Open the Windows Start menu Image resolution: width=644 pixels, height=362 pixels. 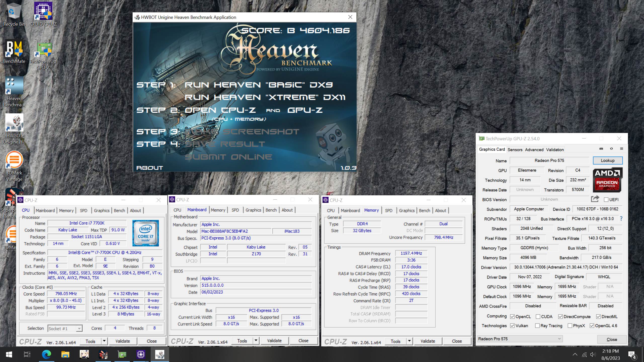(x=9, y=354)
